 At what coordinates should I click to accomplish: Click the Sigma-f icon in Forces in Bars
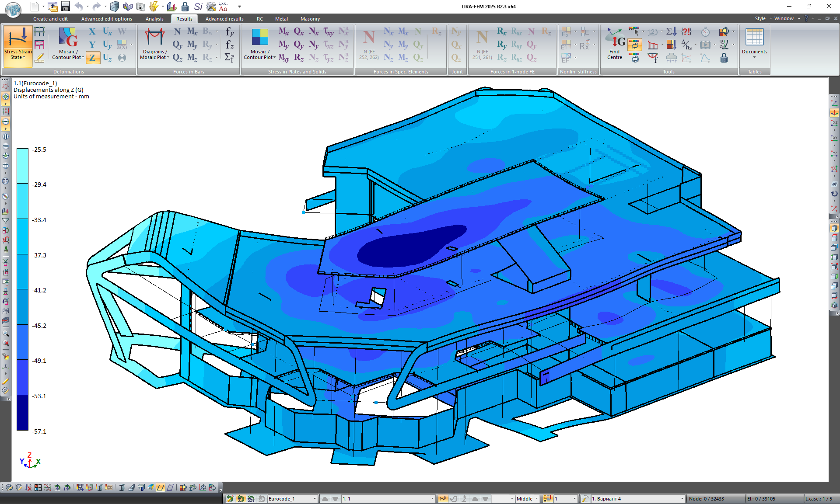[229, 58]
